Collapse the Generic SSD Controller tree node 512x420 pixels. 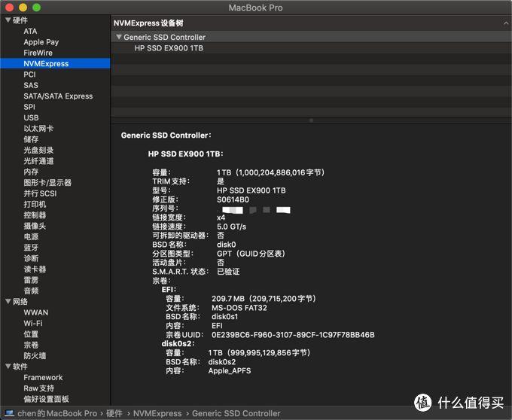pos(119,37)
